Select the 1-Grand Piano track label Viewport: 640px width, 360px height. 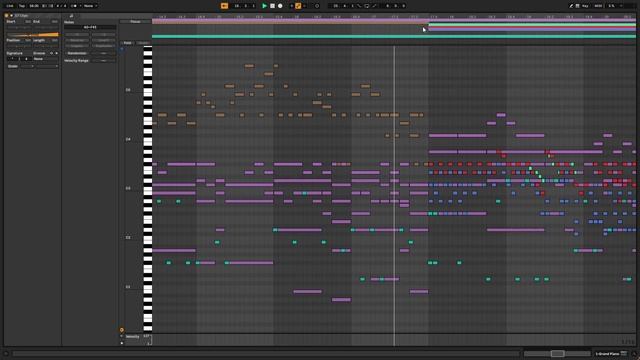tap(607, 353)
